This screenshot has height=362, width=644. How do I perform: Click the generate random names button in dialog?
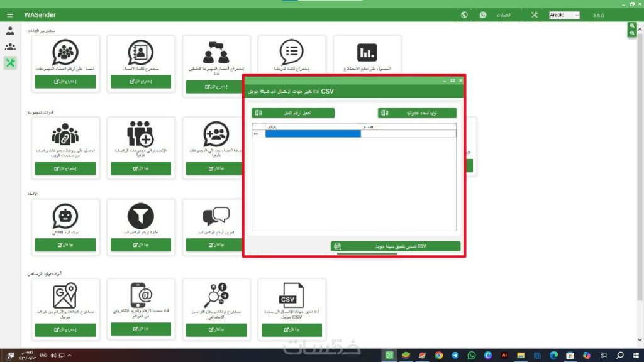point(418,113)
